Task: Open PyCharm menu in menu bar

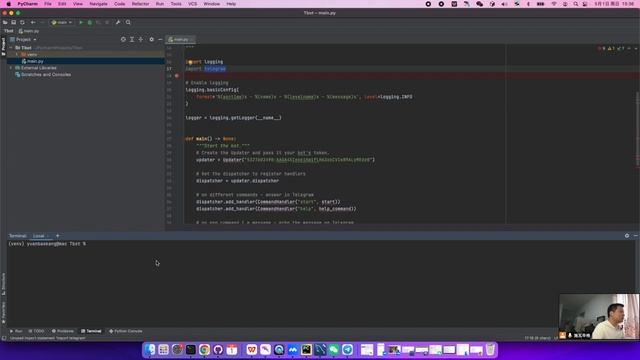Action: [27, 4]
